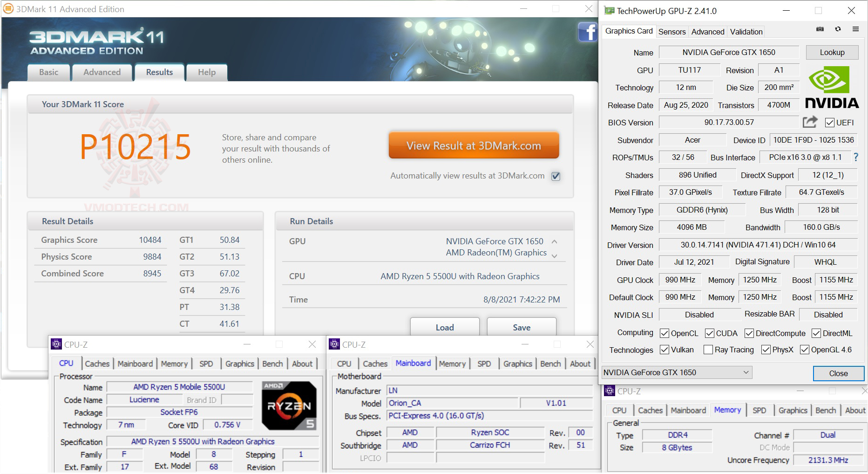This screenshot has width=868, height=474.
Task: Click the memory Size field 8 GBytes
Action: (677, 447)
